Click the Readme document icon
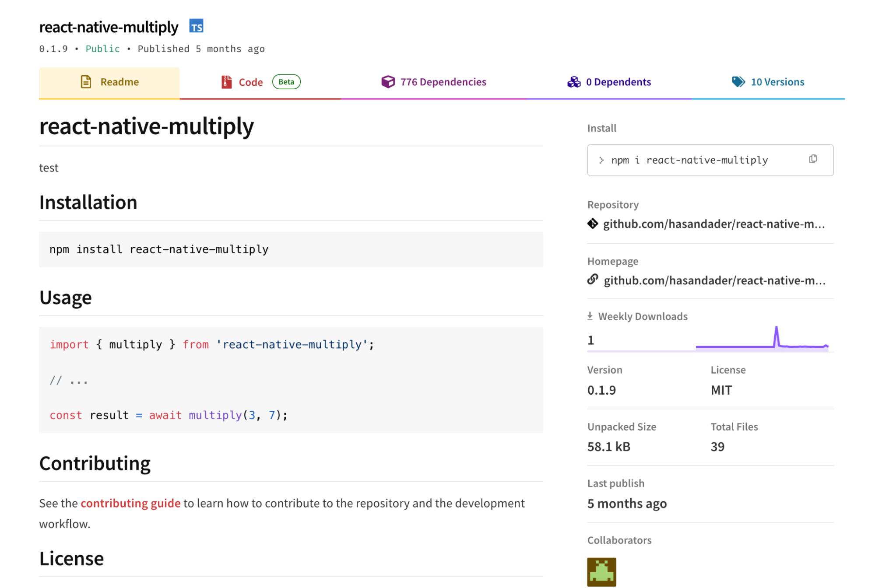The image size is (875, 588). 86,82
